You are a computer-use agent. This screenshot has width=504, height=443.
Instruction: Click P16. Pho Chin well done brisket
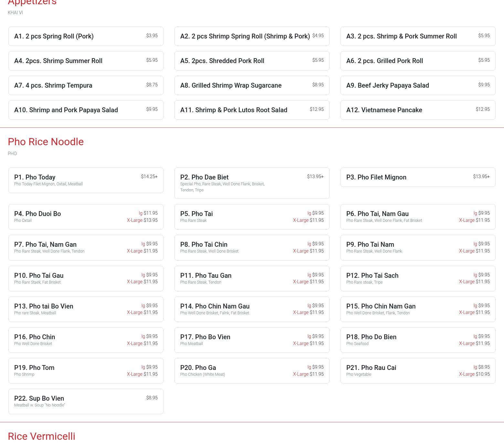tap(86, 340)
